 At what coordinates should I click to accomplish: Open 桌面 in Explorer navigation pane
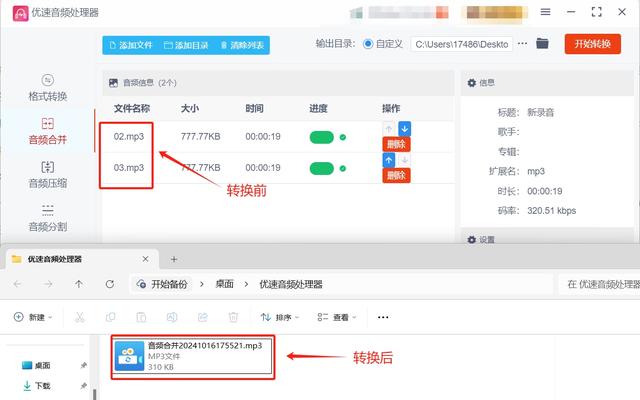coord(42,365)
